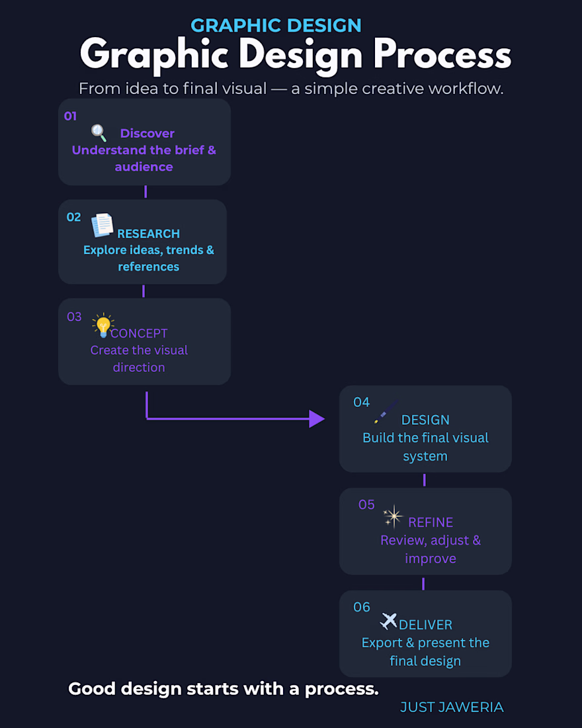Select the 'CONCEPT' step label
The image size is (582, 728).
(140, 334)
